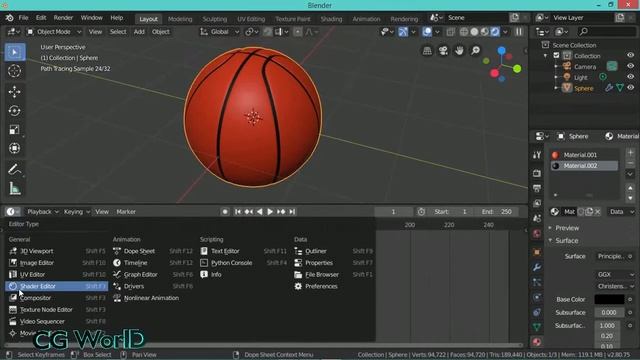Image resolution: width=640 pixels, height=360 pixels.
Task: Open Output properties tab icon
Action: click(x=537, y=188)
